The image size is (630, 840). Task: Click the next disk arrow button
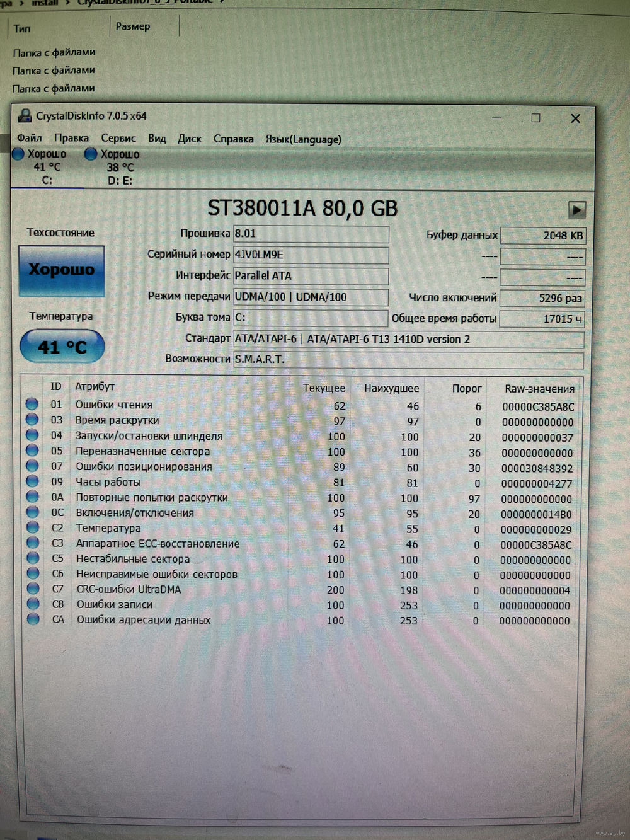(x=576, y=210)
